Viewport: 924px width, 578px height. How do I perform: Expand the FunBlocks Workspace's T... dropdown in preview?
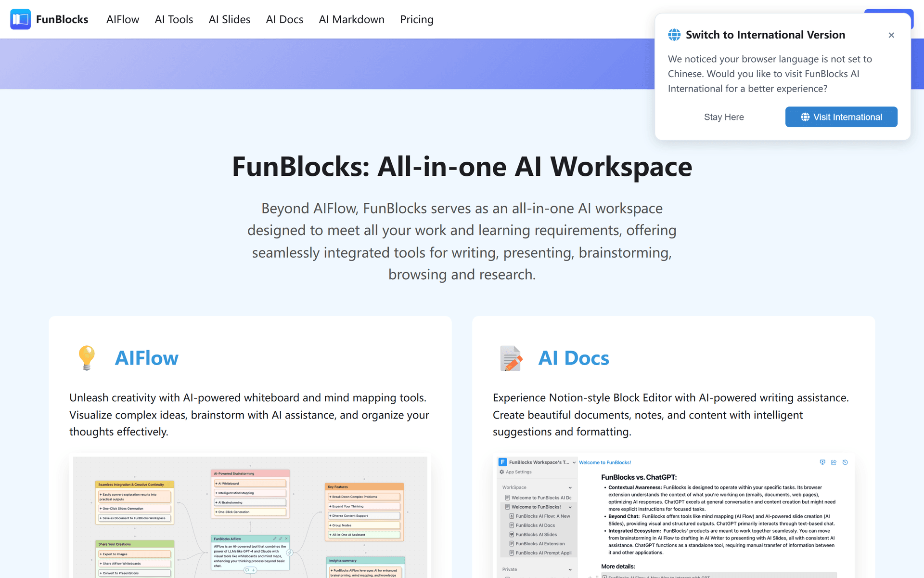click(x=574, y=462)
